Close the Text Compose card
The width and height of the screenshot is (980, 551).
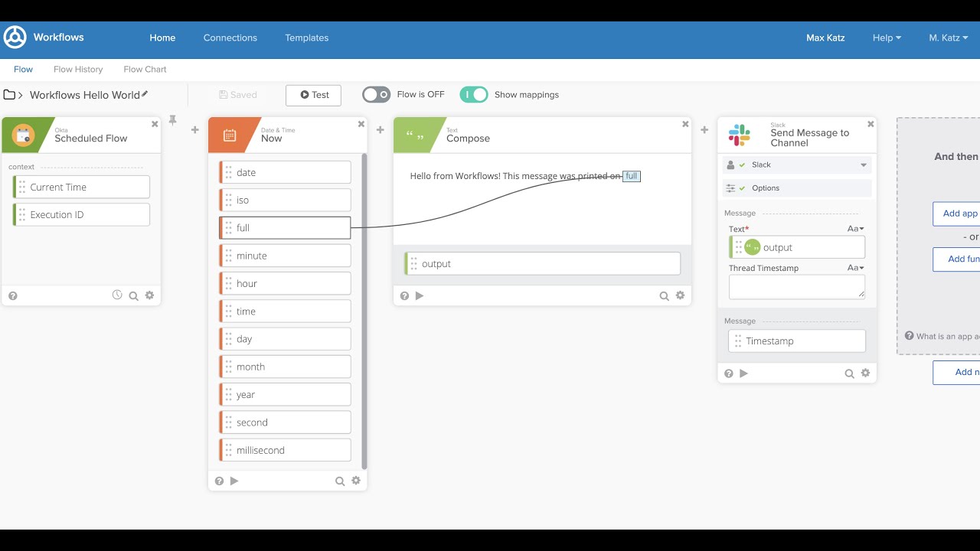[685, 124]
